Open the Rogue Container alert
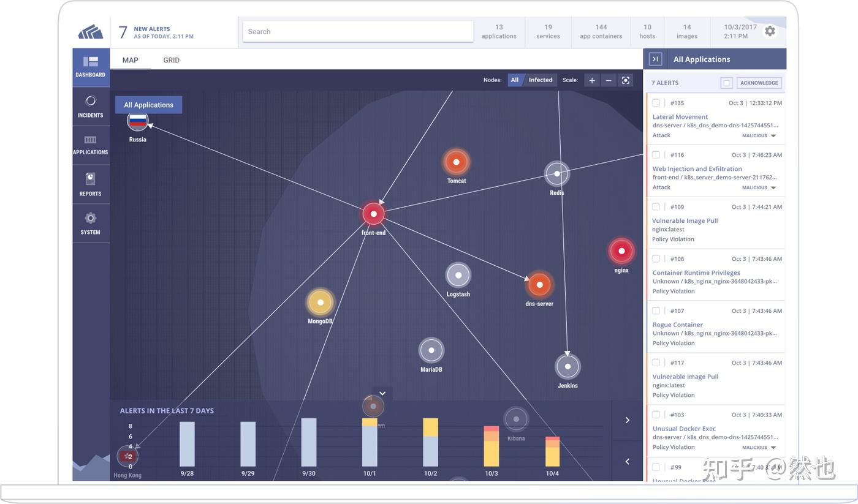Image resolution: width=858 pixels, height=504 pixels. coord(678,325)
